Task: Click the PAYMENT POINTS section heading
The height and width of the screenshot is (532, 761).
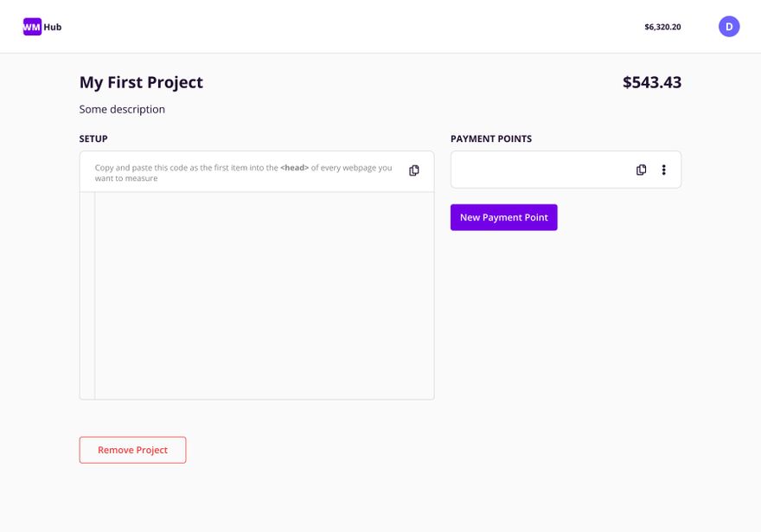Action: 491,138
